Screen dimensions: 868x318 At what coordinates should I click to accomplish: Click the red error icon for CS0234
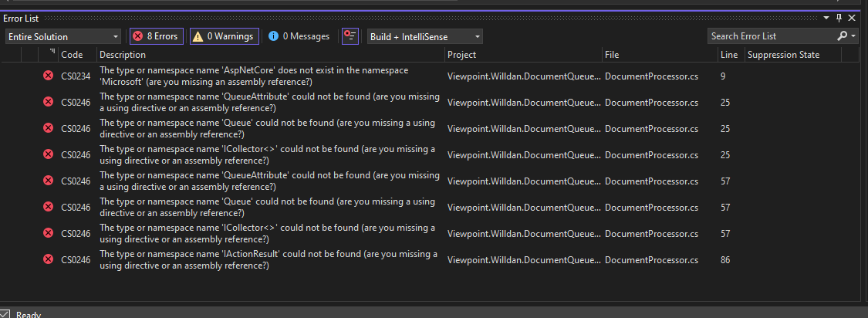[x=48, y=76]
